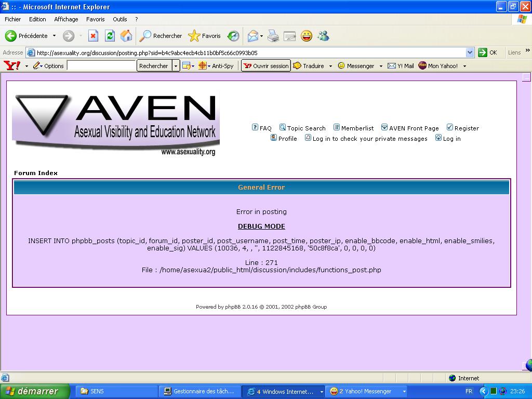Open the Register link
This screenshot has width=532, height=399.
[x=463, y=128]
